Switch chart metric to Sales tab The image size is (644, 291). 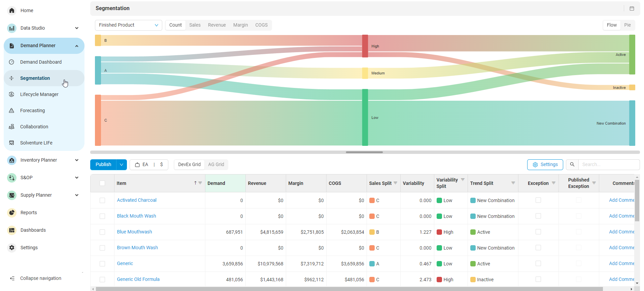tap(195, 25)
